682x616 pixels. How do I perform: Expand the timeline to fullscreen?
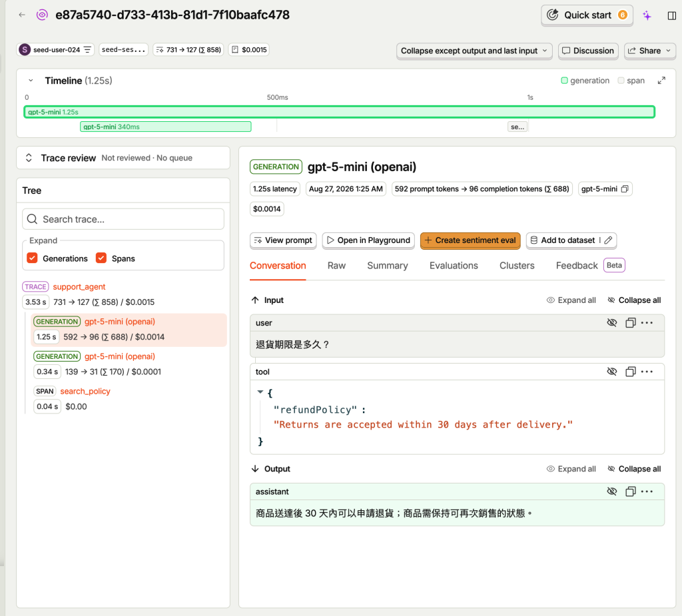click(661, 81)
